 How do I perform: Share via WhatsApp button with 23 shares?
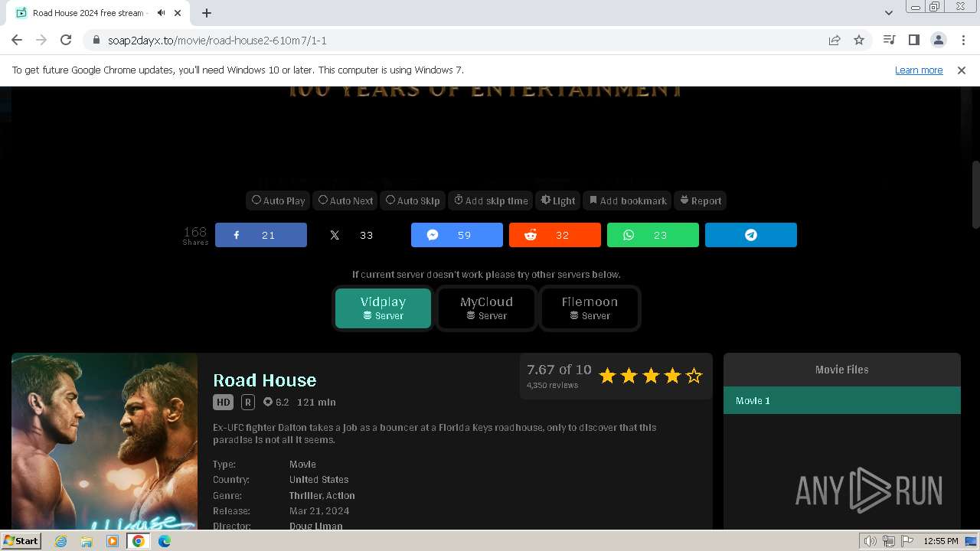coord(652,235)
